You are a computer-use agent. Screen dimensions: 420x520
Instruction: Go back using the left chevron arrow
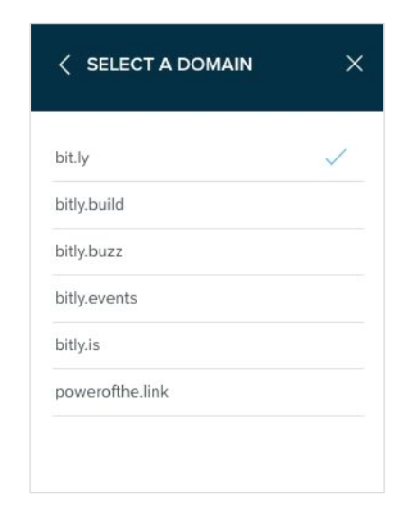coord(64,65)
